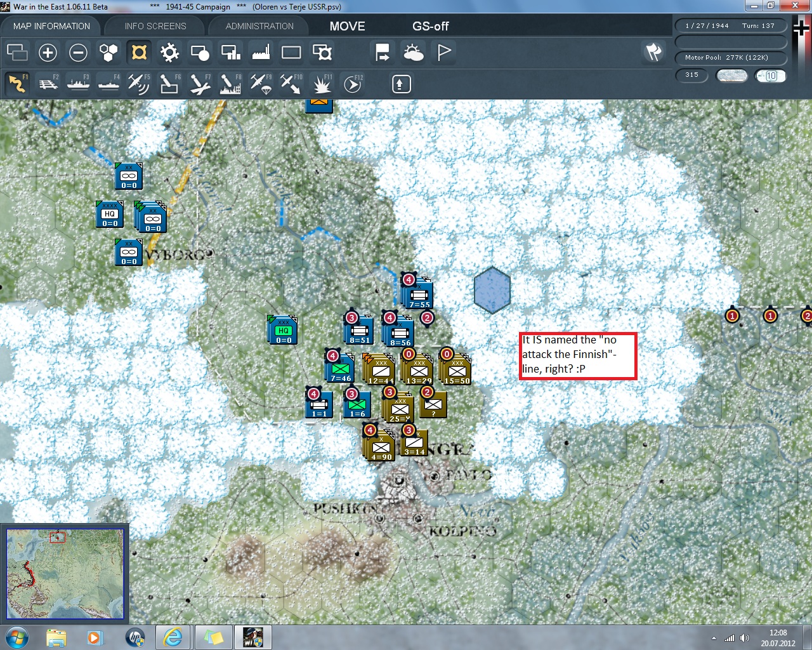812x650 pixels.
Task: Select the HQ unit near Vyborg
Action: 109,215
